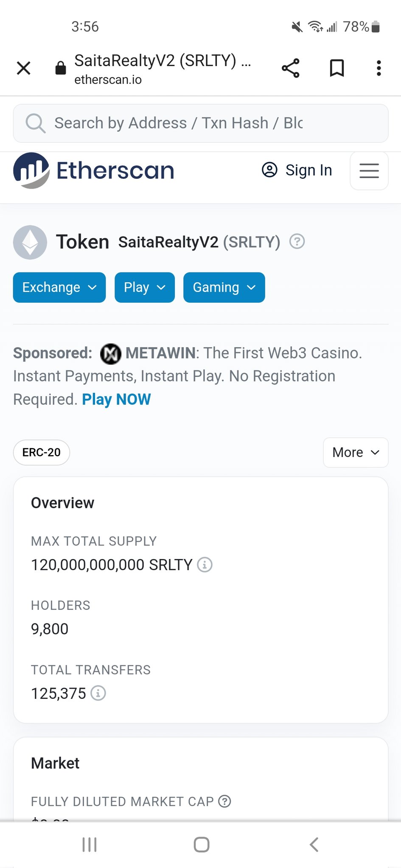Tap the padlock site security icon
This screenshot has height=868, width=401.
tap(61, 68)
